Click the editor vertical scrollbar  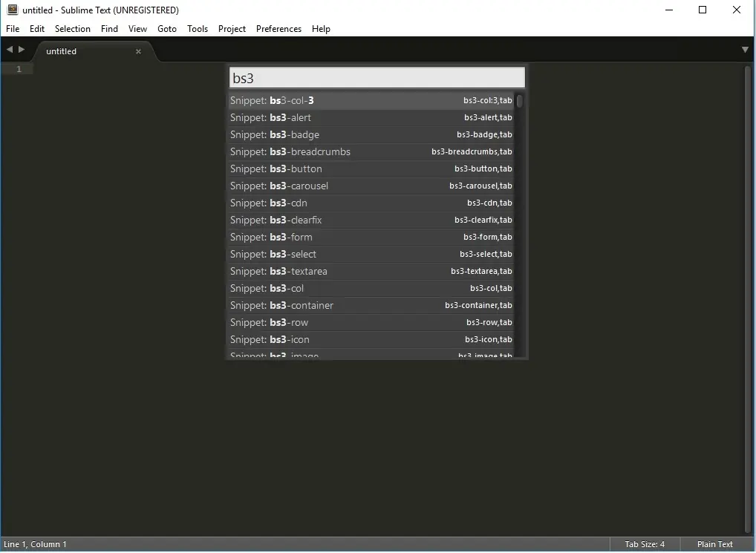tap(748, 298)
